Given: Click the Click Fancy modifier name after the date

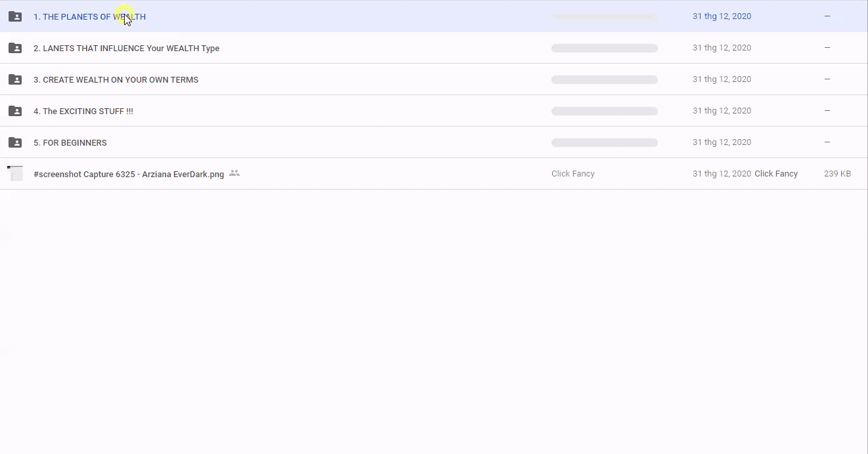Looking at the screenshot, I should (776, 174).
